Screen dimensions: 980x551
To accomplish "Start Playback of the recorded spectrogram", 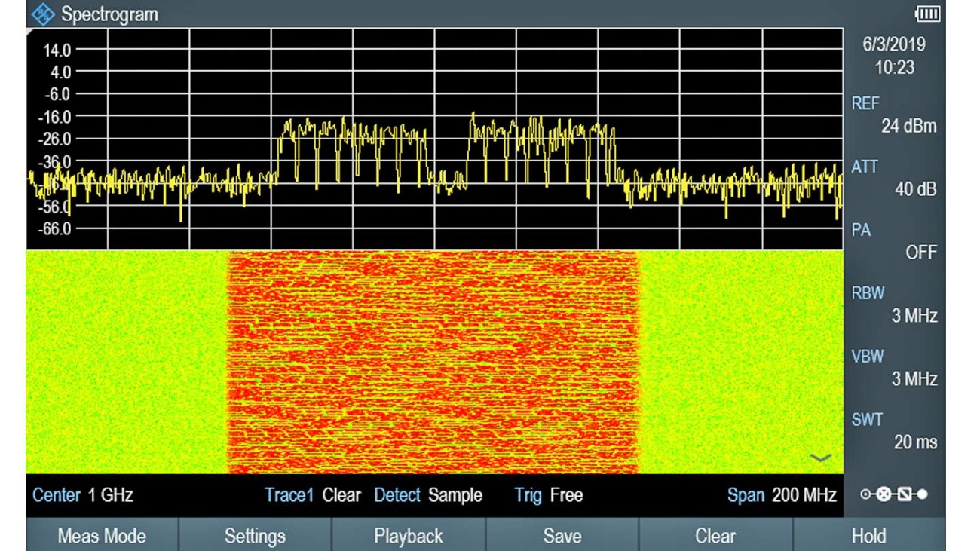I will click(x=408, y=536).
